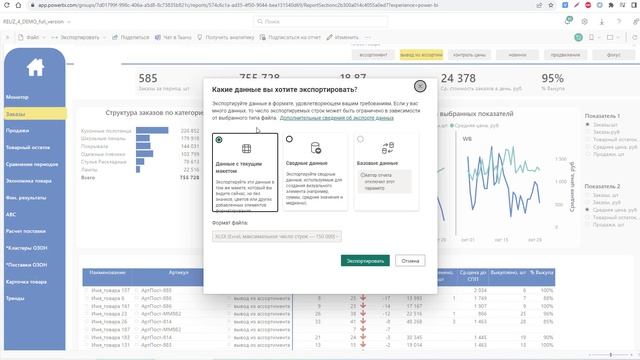Open the additional export info link
Screen dimensions: 640x360
click(x=337, y=118)
